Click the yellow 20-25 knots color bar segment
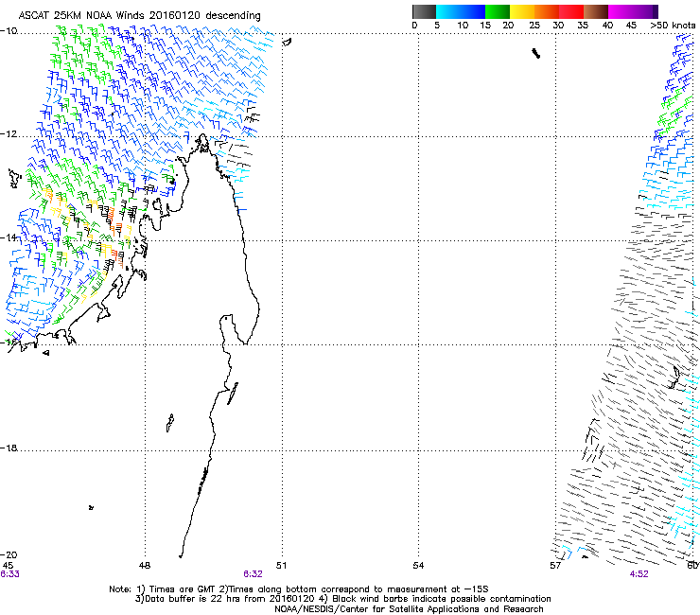700x615 pixels. coord(522,11)
